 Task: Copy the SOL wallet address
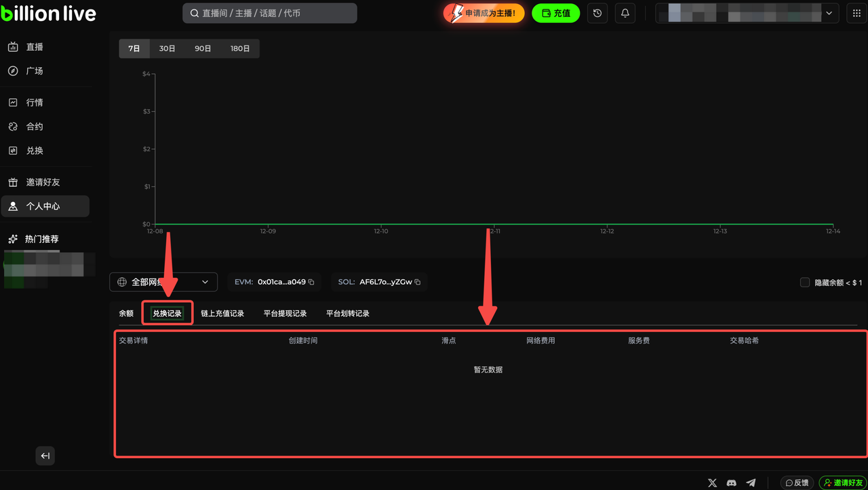coord(418,282)
